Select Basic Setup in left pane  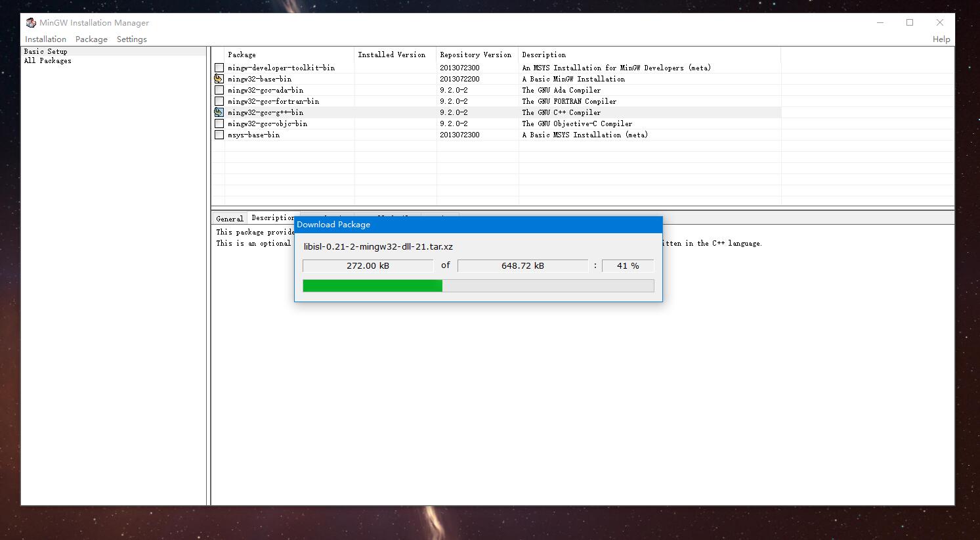click(46, 51)
